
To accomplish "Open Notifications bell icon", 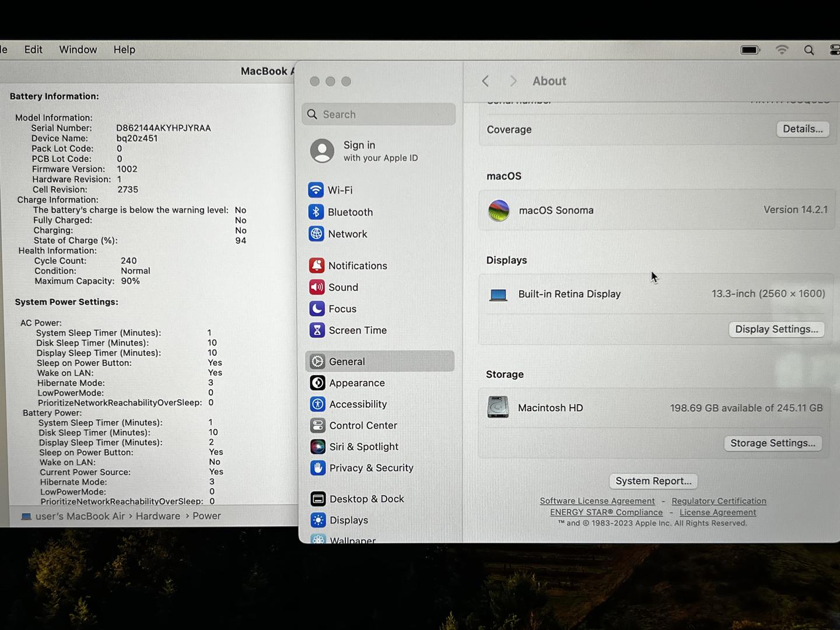I will (x=317, y=265).
